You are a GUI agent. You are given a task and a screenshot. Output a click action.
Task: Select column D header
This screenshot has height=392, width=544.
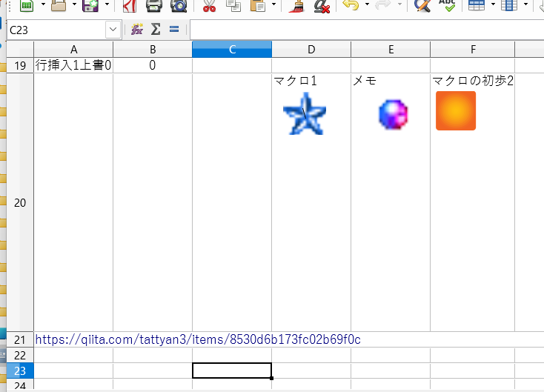click(x=311, y=49)
